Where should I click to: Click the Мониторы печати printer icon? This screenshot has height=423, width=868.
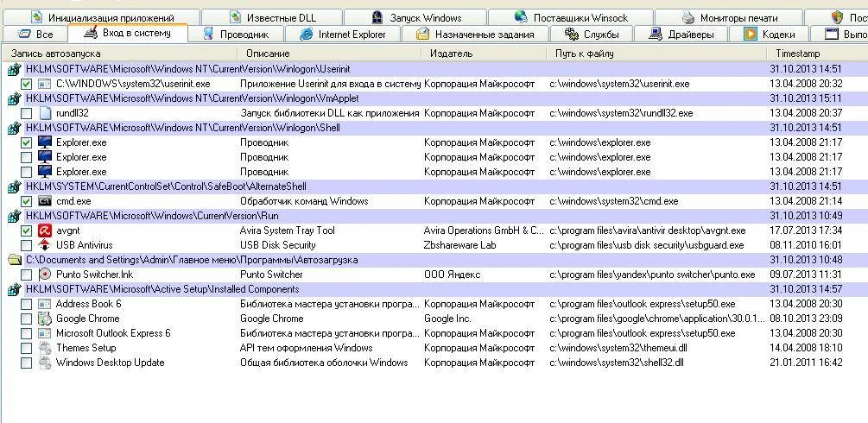[x=688, y=18]
